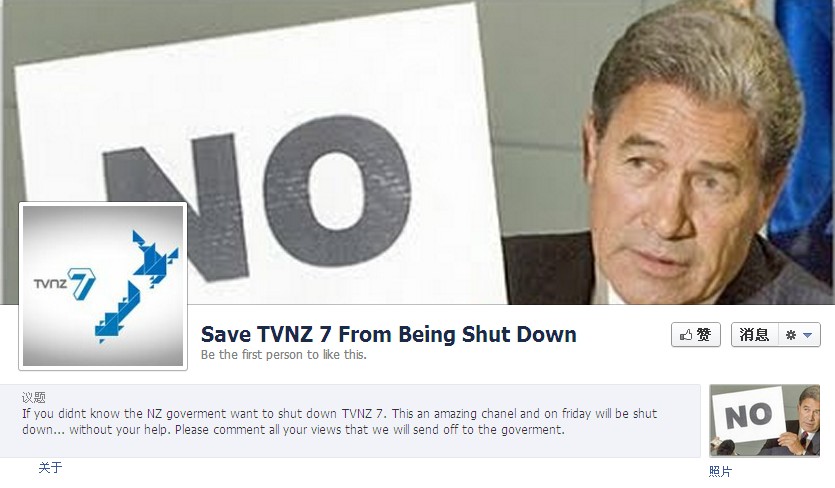Click the gear icon next to 消息
Screen dimensions: 835x488
pos(791,335)
